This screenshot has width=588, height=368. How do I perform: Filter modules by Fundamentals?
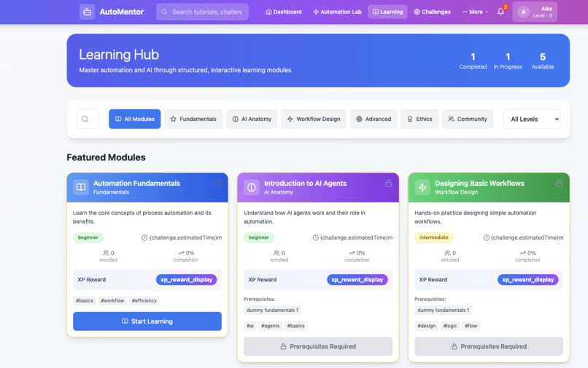193,120
